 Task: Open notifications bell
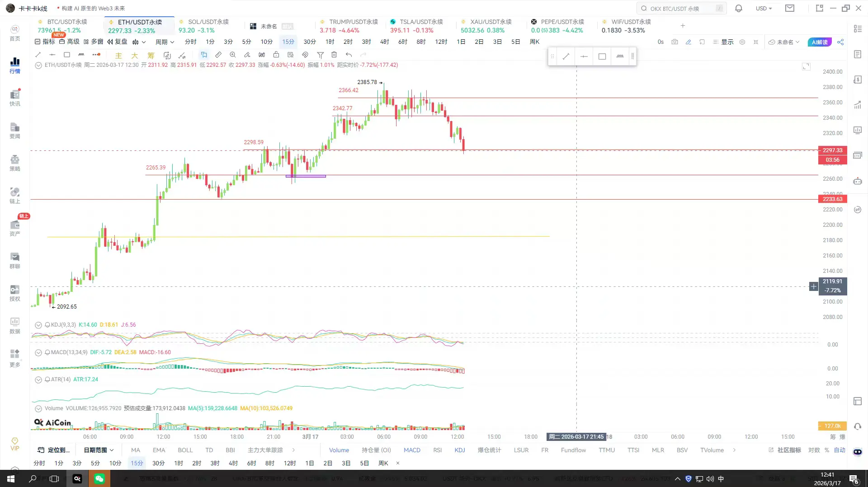point(739,8)
